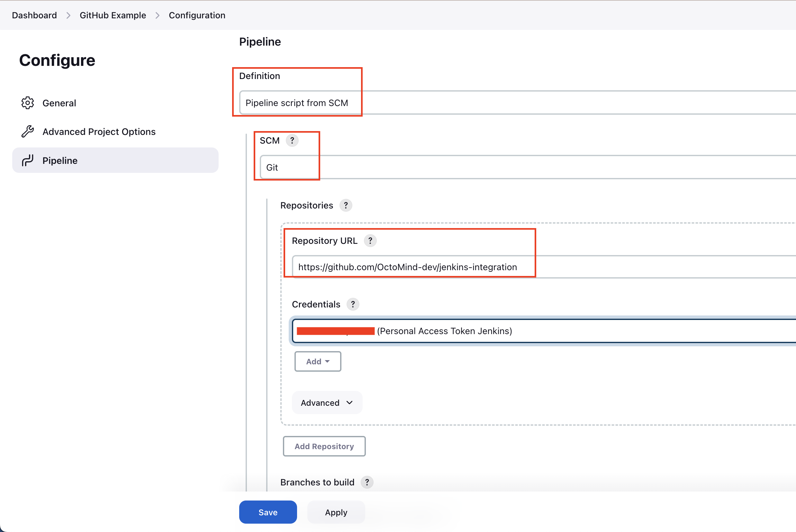Open the Branches to build help icon
The image size is (796, 532).
pos(367,482)
